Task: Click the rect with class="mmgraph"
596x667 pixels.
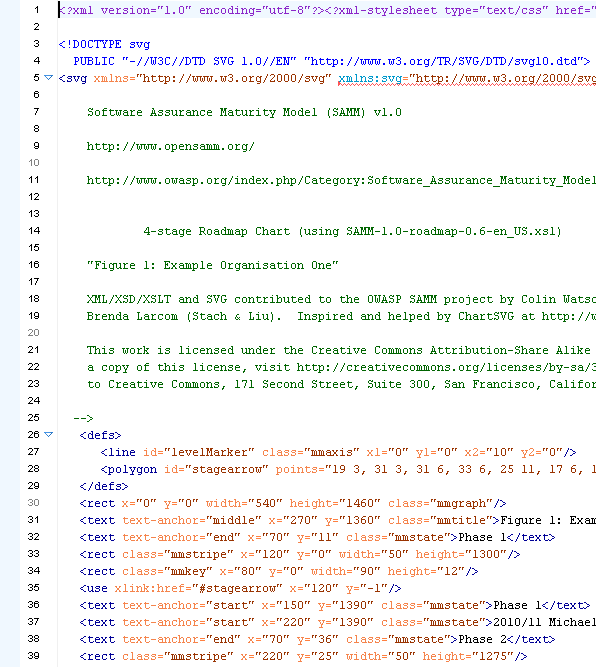Action: coord(293,504)
